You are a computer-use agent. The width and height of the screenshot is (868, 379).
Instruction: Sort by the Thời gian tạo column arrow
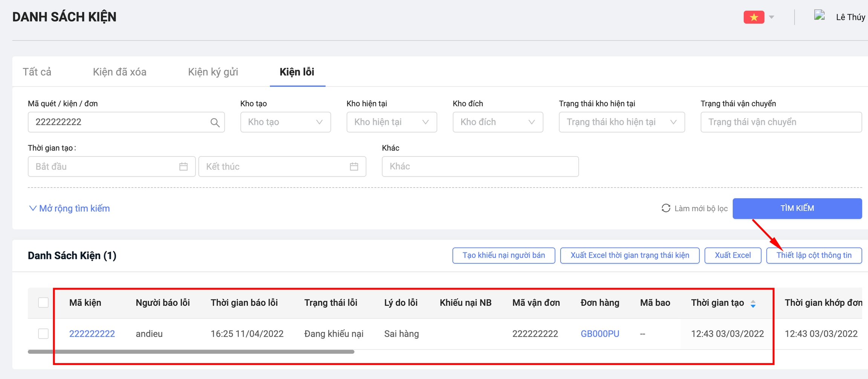tap(753, 304)
